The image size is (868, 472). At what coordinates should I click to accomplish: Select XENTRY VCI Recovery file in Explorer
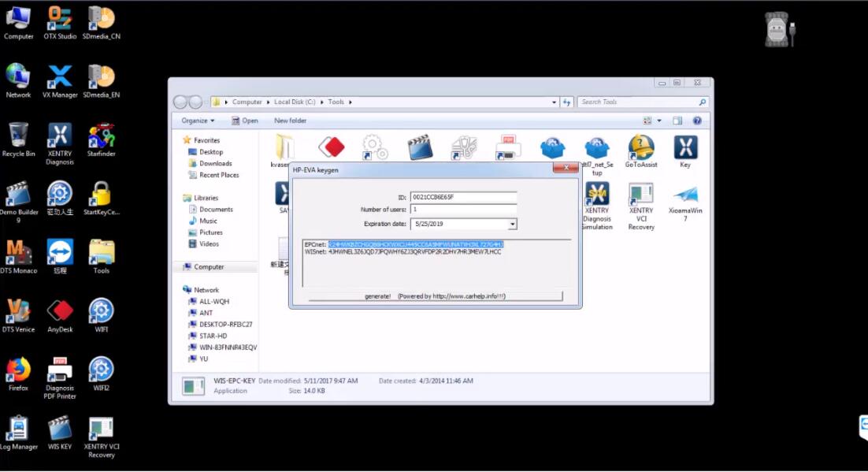(641, 206)
